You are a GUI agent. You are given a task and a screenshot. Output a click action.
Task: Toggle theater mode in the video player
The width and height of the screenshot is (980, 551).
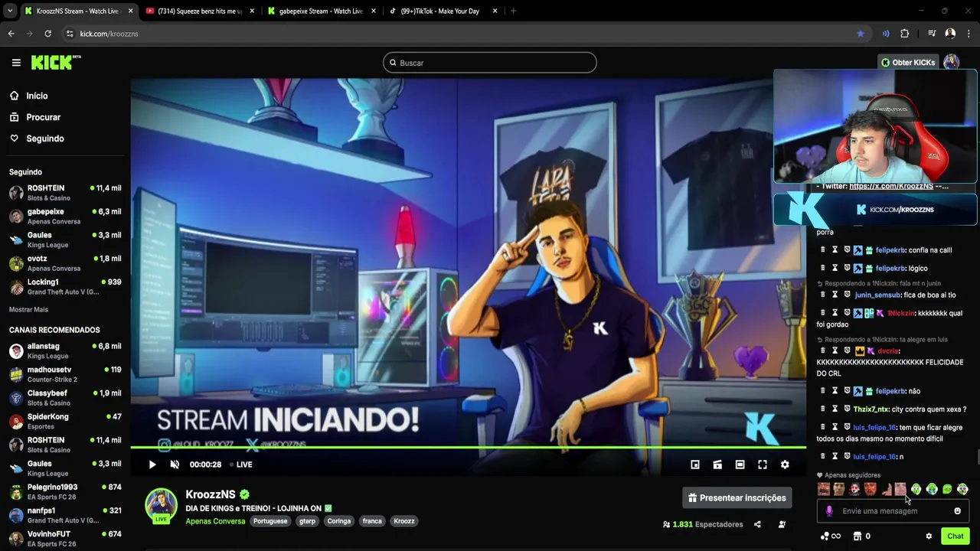pos(740,465)
